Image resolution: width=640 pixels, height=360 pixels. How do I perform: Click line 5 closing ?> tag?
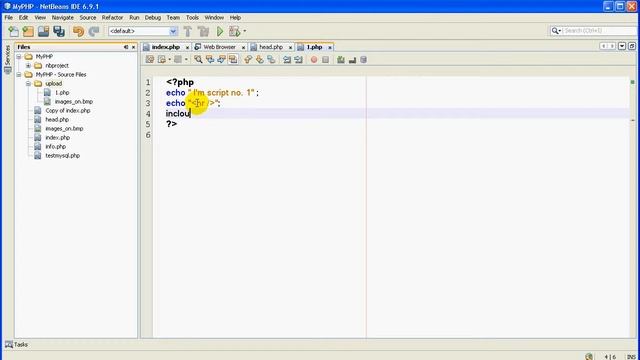(x=172, y=124)
